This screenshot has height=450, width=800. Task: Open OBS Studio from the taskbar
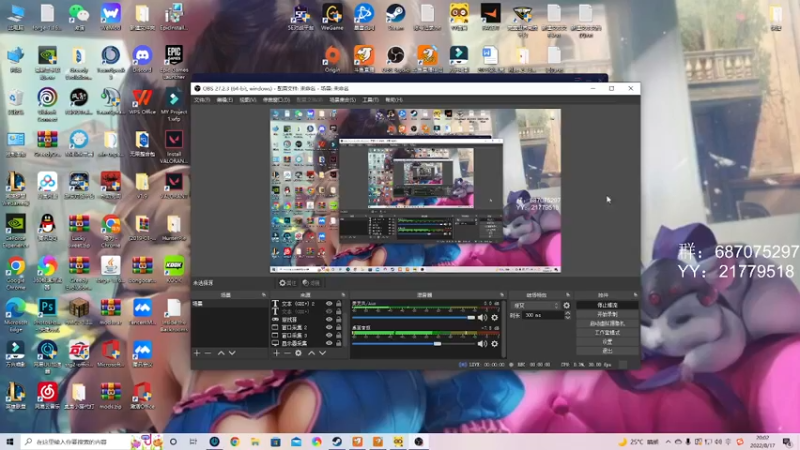click(x=419, y=442)
